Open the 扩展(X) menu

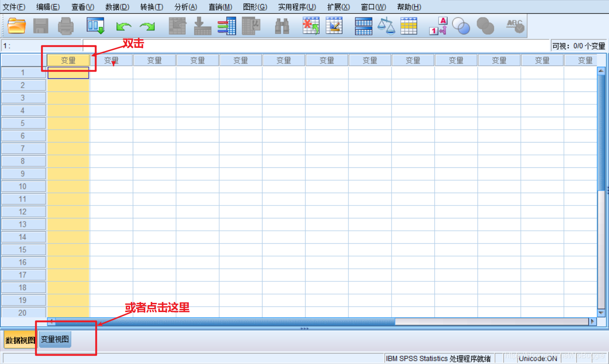[338, 7]
